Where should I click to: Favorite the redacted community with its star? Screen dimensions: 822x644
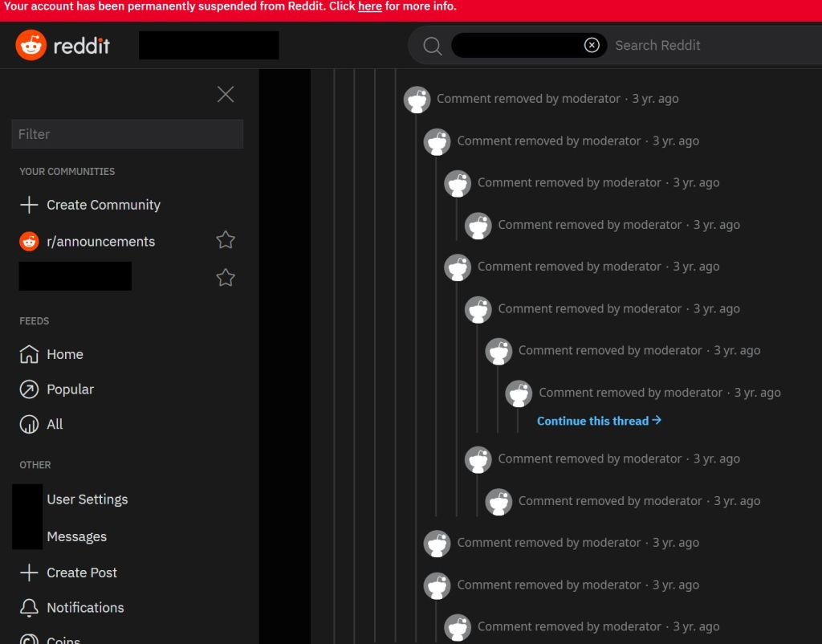(x=226, y=277)
